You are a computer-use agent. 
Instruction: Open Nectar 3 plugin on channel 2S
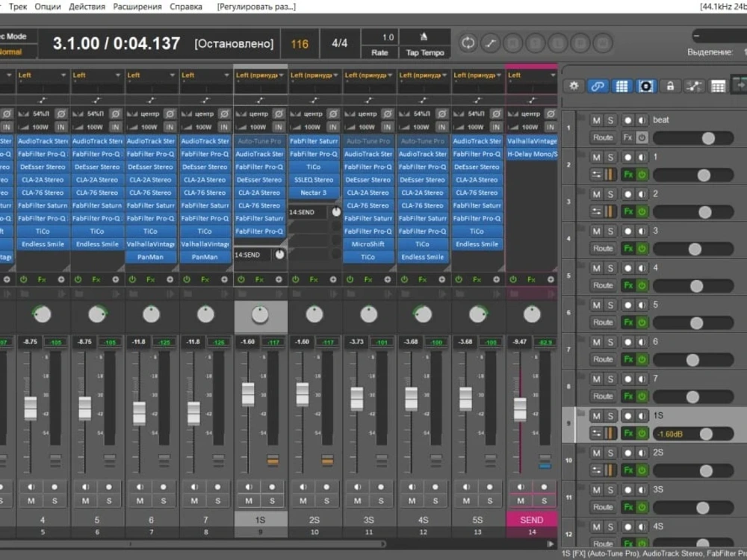coord(314,193)
